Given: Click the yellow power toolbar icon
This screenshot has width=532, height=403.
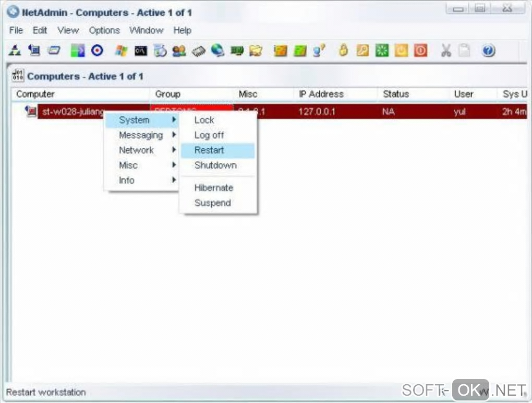Looking at the screenshot, I should [401, 51].
